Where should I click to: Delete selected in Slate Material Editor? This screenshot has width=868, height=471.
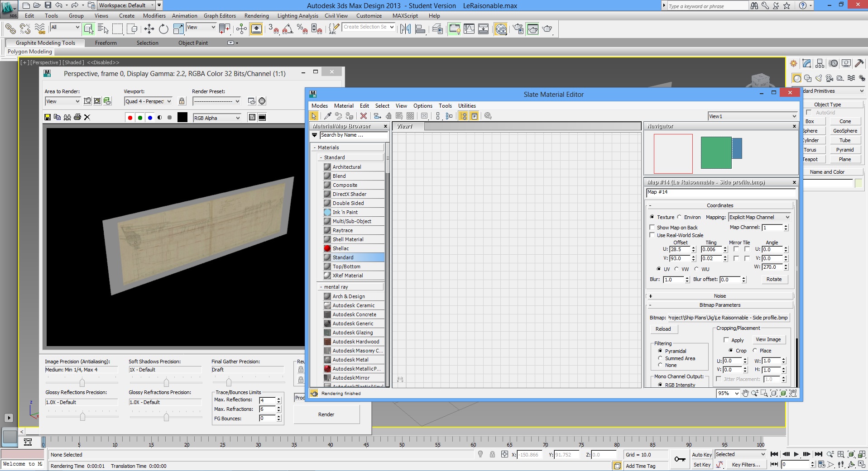(x=363, y=116)
